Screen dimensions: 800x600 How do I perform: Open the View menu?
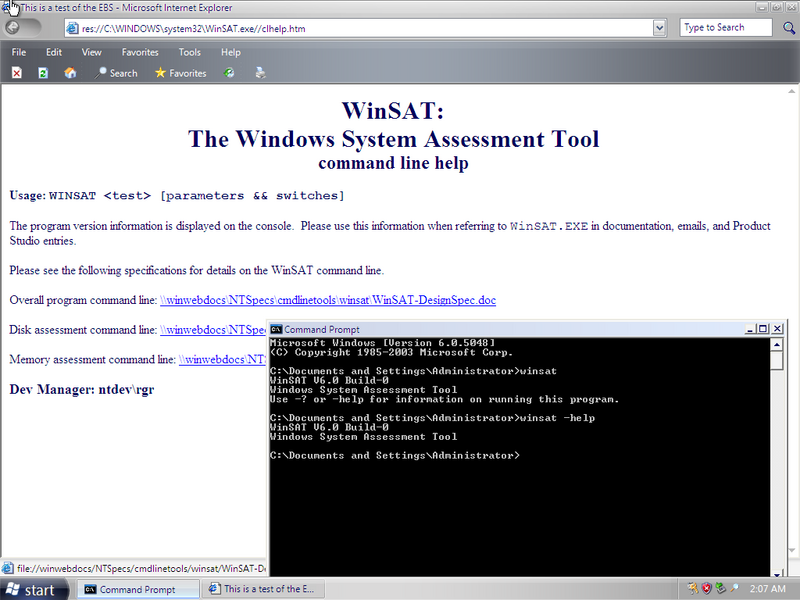point(91,52)
